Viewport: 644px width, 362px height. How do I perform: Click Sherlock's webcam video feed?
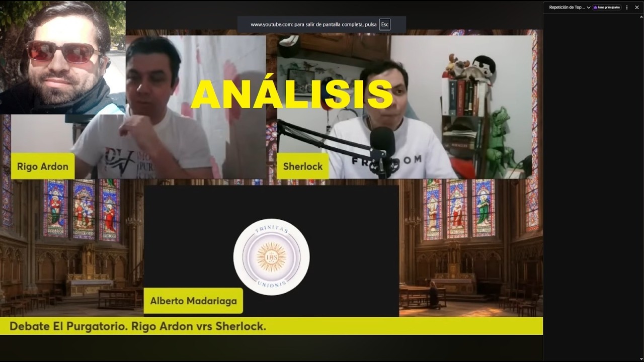coord(405,107)
